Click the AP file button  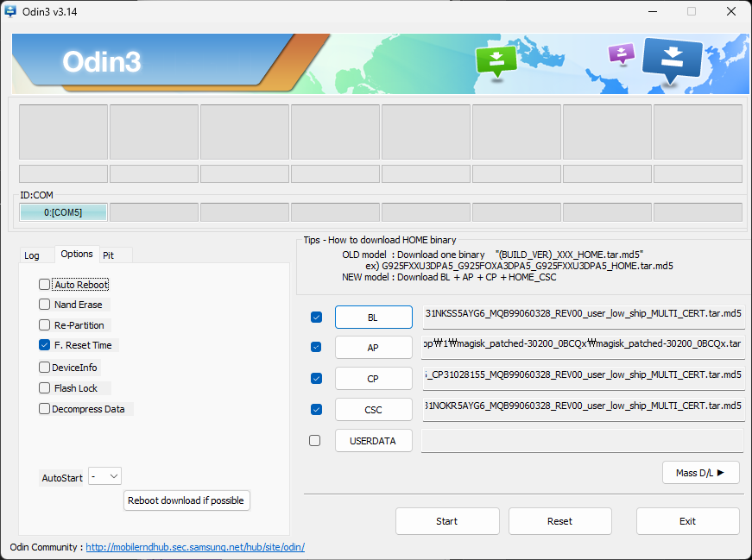[373, 348]
